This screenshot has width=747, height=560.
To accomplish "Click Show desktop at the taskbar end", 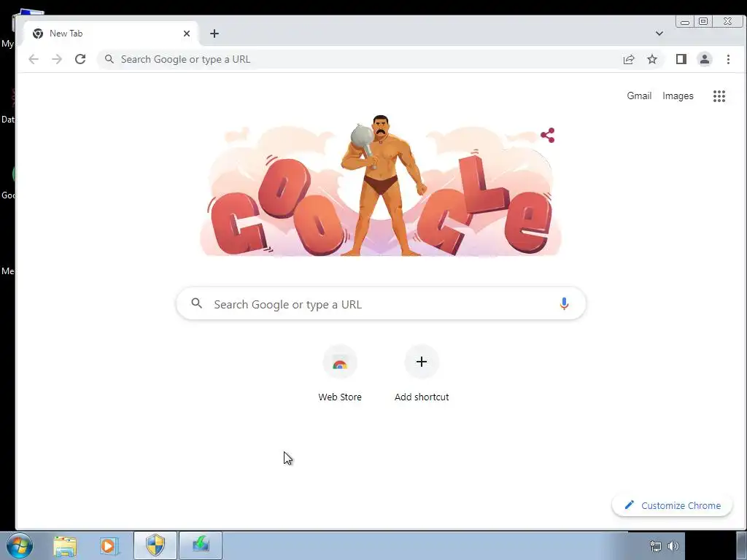I will click(x=741, y=545).
